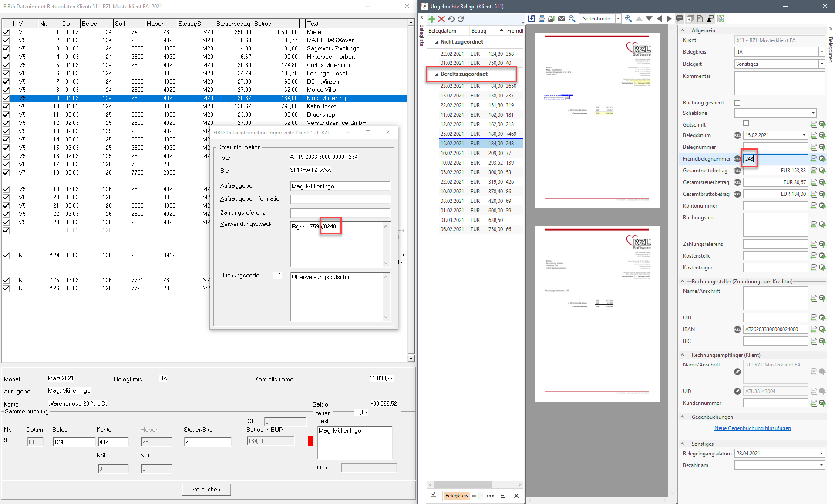The height and width of the screenshot is (504, 835).
Task: Click the next page right arrow icon
Action: [x=669, y=19]
